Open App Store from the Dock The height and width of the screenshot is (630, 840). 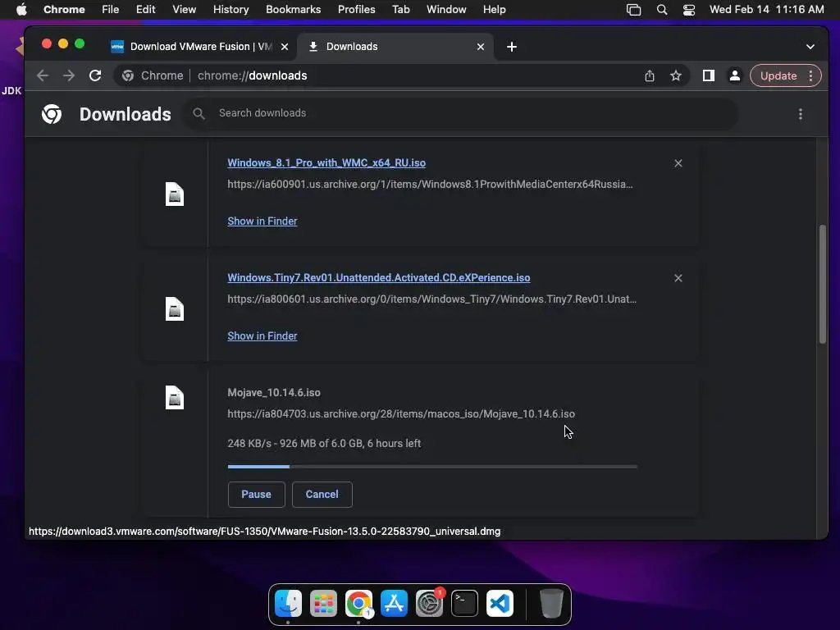(x=395, y=604)
